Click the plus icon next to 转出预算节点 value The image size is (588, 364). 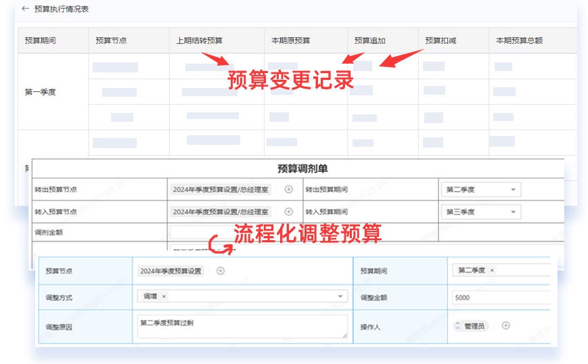289,190
